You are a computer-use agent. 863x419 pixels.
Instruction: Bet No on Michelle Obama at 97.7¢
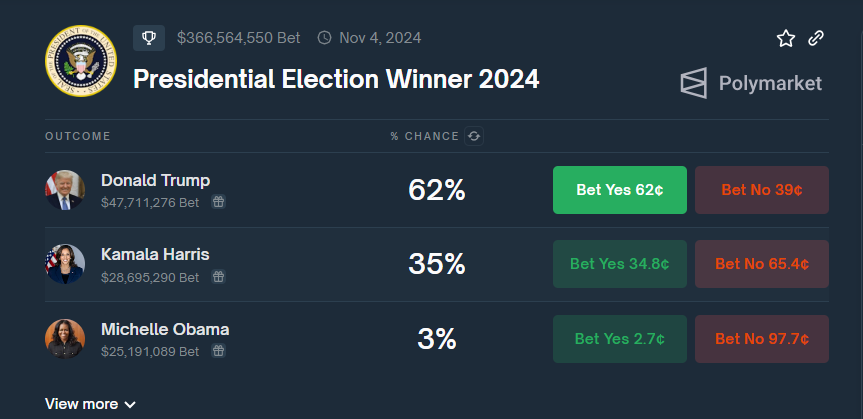(762, 339)
